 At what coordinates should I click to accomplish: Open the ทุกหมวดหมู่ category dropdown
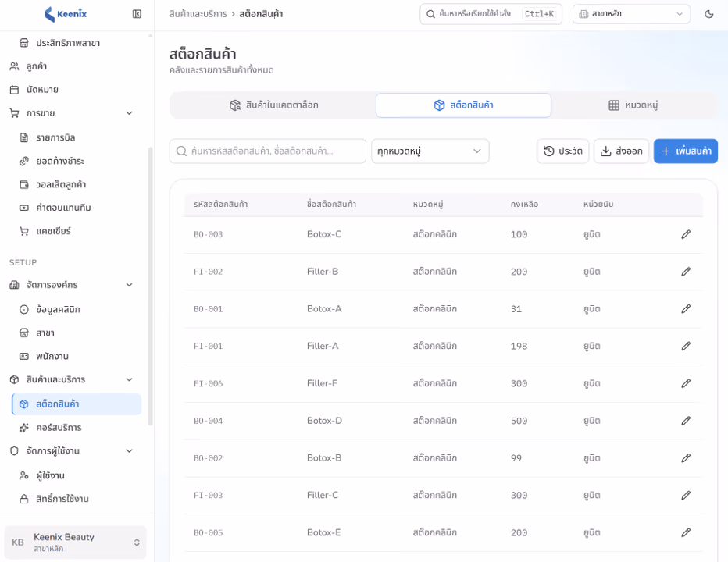[x=430, y=151]
